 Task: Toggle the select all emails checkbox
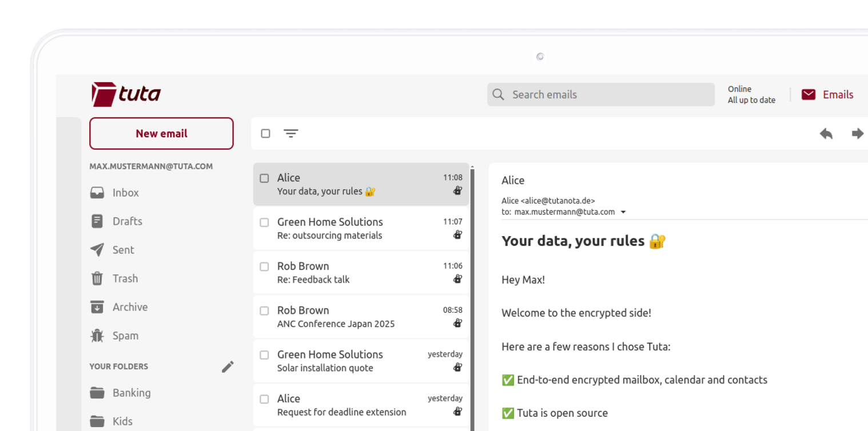tap(265, 134)
